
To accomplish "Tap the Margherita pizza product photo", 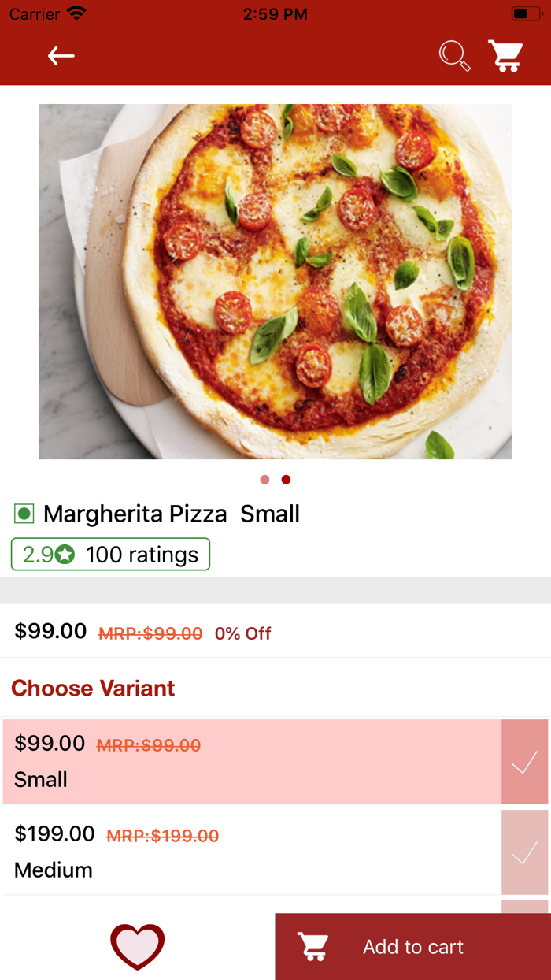I will pyautogui.click(x=275, y=281).
